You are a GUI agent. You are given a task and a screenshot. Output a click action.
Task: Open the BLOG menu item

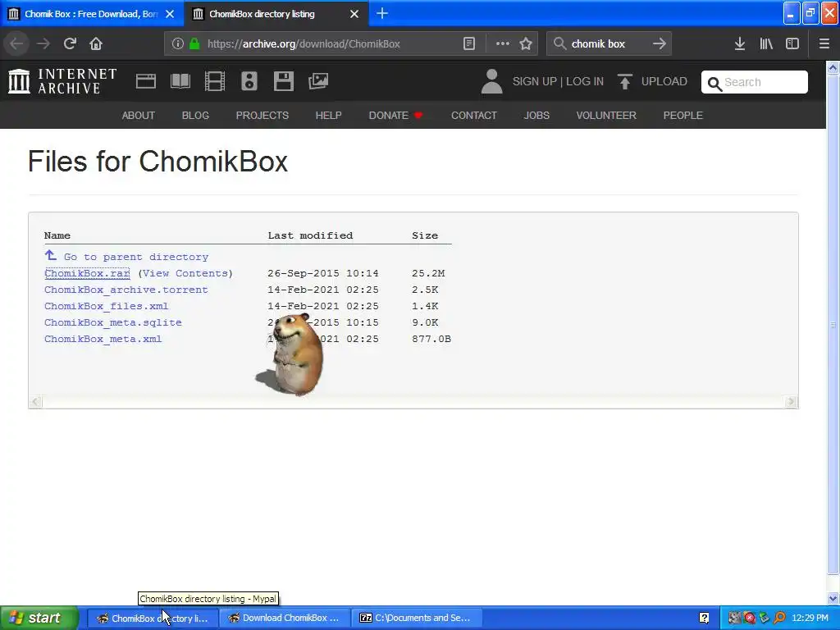pos(195,115)
